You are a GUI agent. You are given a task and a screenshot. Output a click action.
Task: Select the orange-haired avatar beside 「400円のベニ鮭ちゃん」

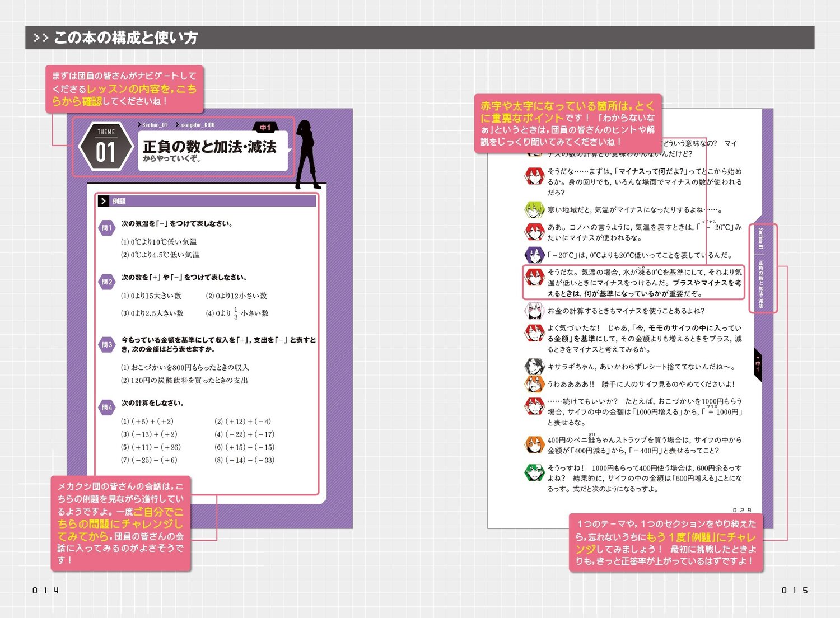(x=534, y=444)
